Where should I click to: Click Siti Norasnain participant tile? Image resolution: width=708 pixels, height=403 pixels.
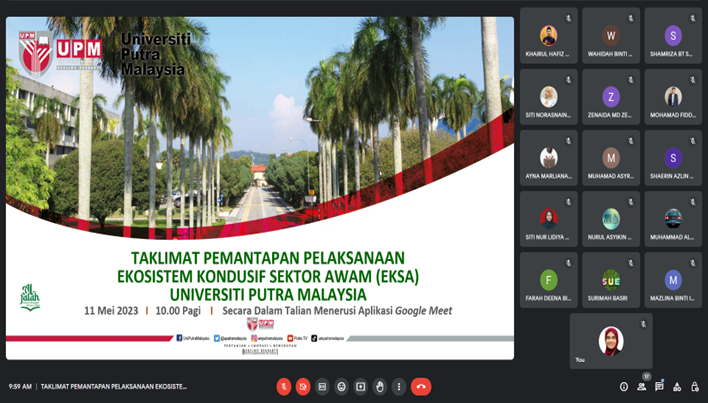click(x=549, y=97)
